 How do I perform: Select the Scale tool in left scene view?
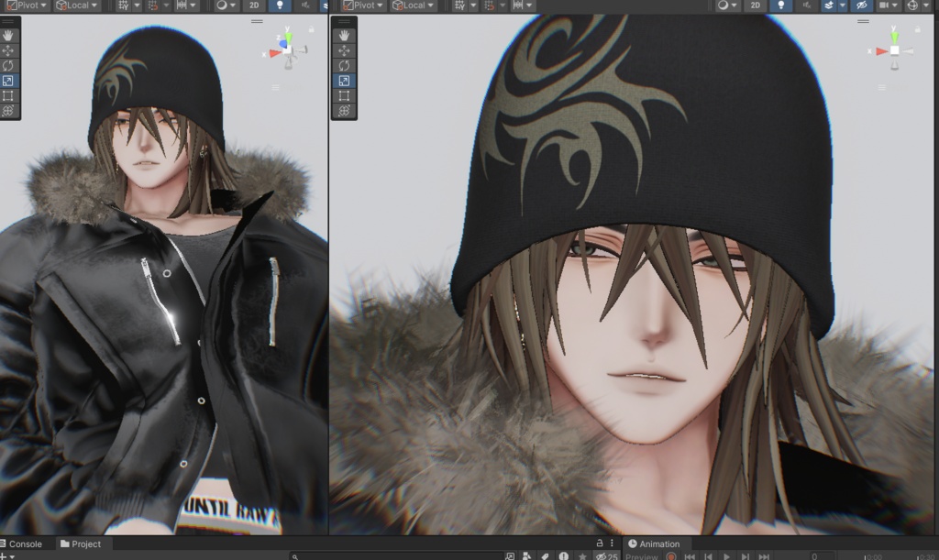tap(7, 80)
